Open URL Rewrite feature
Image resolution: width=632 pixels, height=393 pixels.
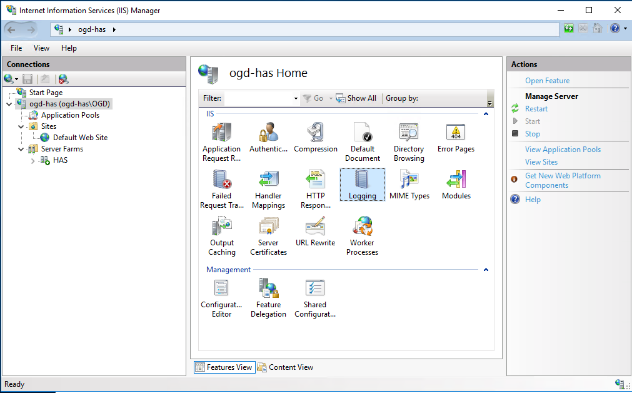click(x=315, y=231)
